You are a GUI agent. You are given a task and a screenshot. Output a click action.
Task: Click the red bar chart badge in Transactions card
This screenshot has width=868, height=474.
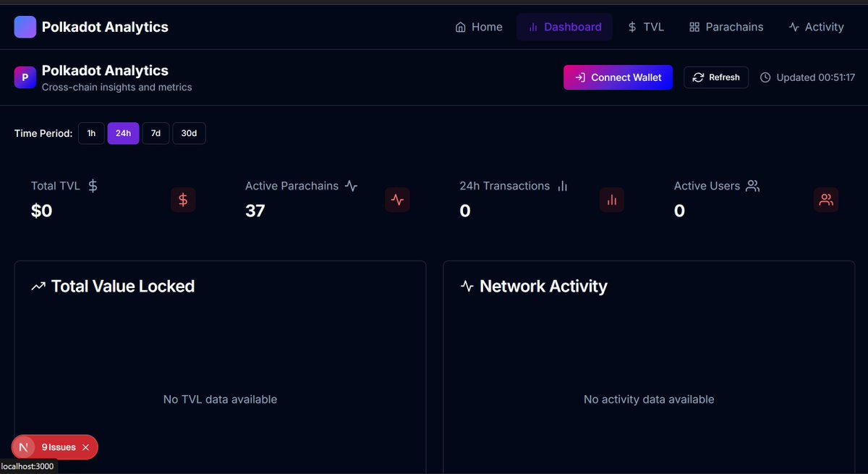(612, 200)
